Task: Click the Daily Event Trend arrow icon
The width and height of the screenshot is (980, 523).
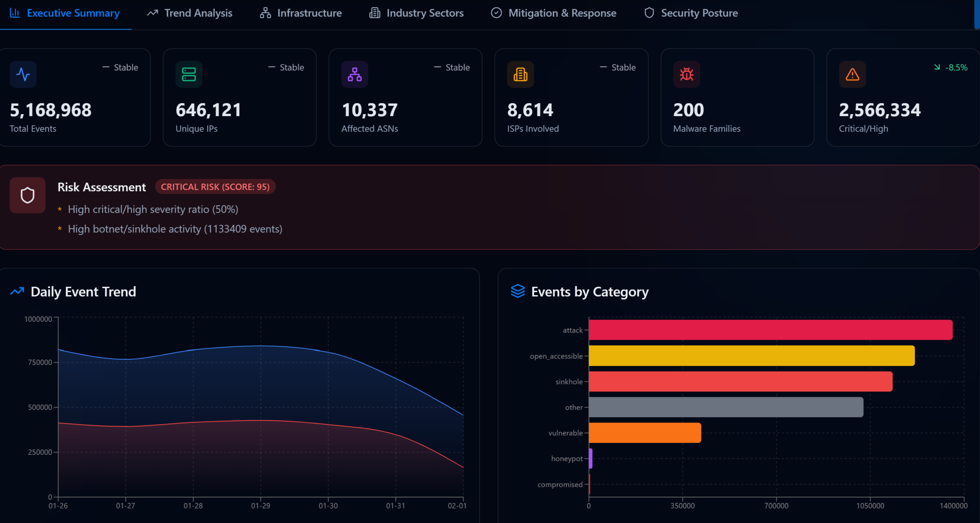Action: point(17,291)
